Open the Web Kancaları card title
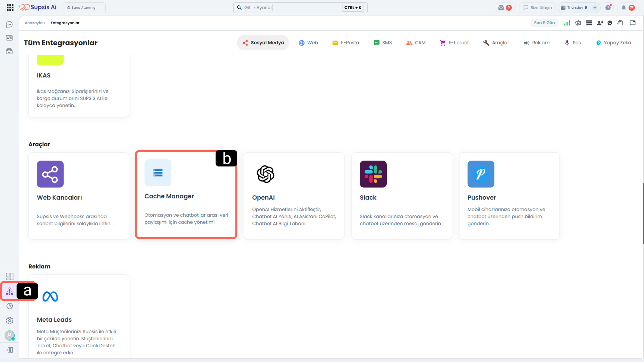 coord(59,197)
